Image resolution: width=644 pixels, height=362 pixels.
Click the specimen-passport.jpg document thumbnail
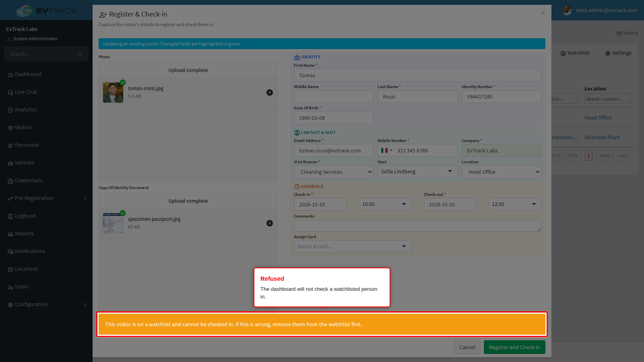pyautogui.click(x=113, y=223)
